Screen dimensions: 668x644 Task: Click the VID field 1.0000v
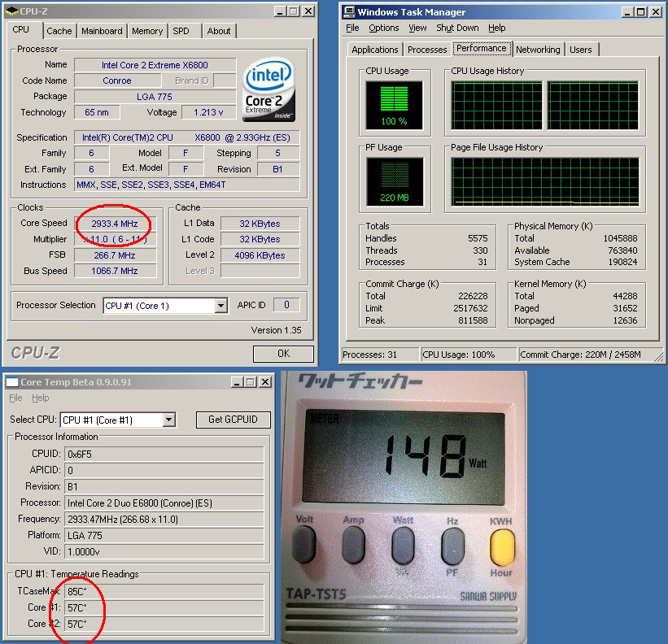pyautogui.click(x=164, y=551)
